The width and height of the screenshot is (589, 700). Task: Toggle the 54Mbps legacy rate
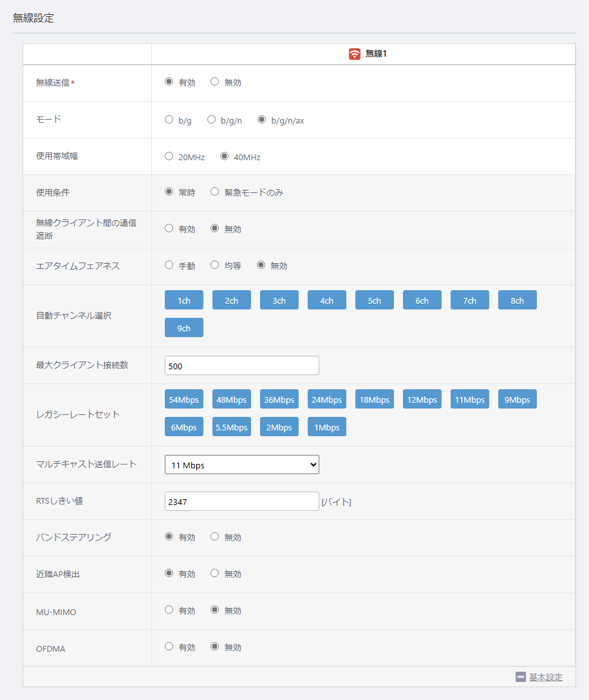click(x=184, y=399)
